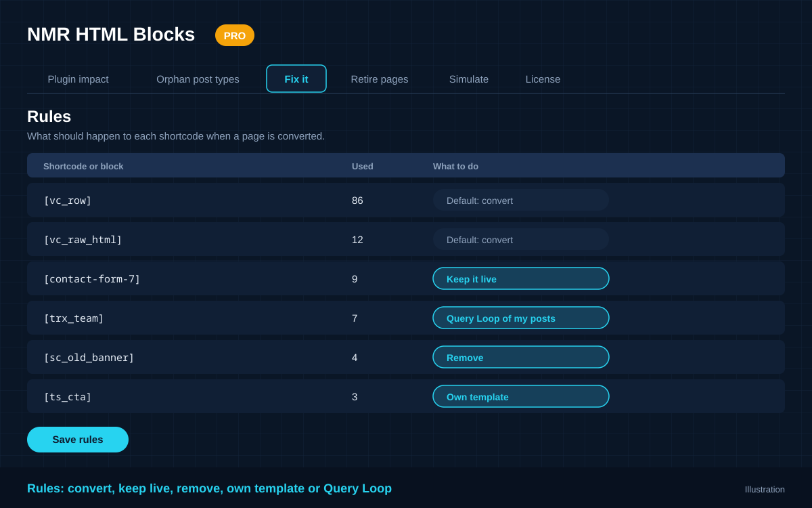Open the Remove dropdown for sc_old_banner
812x508 pixels.
click(x=521, y=357)
